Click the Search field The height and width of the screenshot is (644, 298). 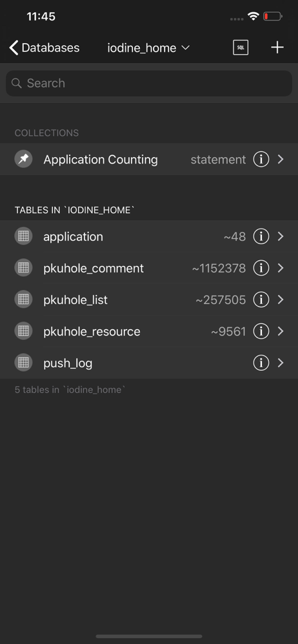[x=149, y=83]
